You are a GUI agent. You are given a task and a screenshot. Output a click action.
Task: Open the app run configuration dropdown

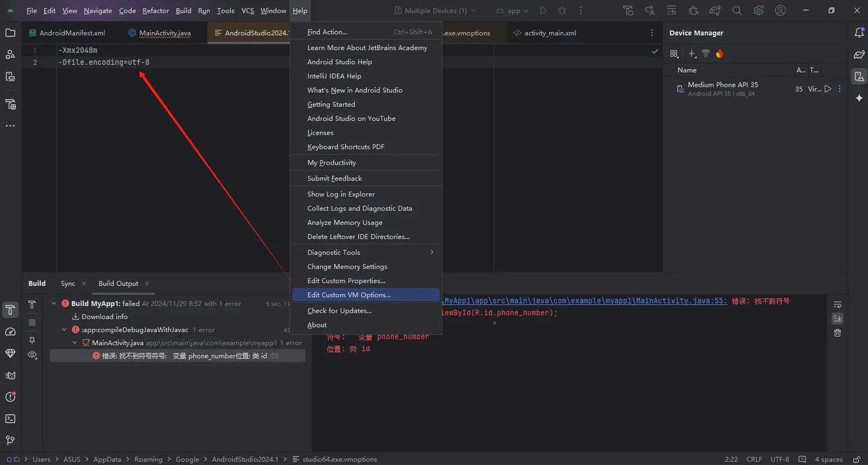coord(512,10)
